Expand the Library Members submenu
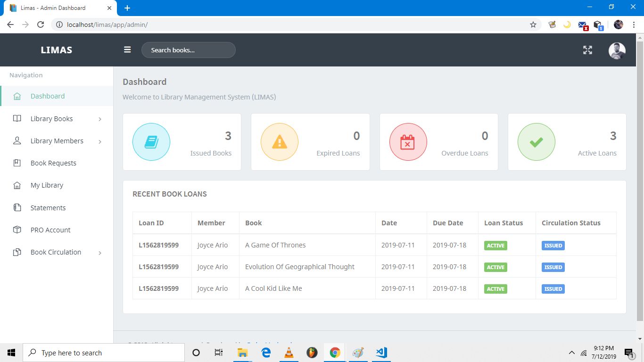The height and width of the screenshot is (362, 644). point(57,141)
